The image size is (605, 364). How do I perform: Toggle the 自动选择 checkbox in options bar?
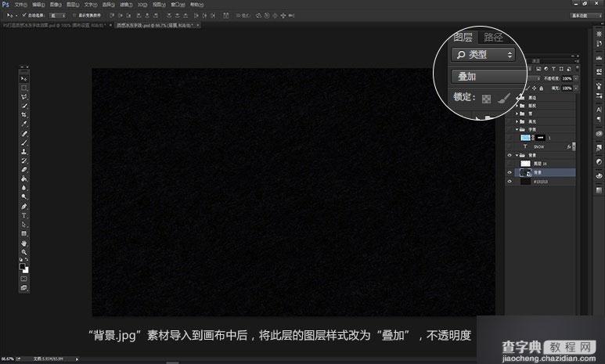click(x=25, y=14)
